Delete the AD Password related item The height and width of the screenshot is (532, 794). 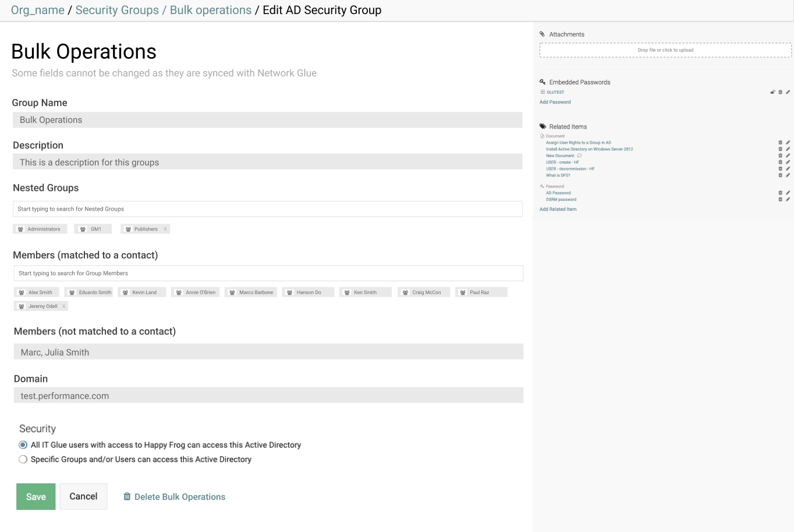[x=781, y=192]
